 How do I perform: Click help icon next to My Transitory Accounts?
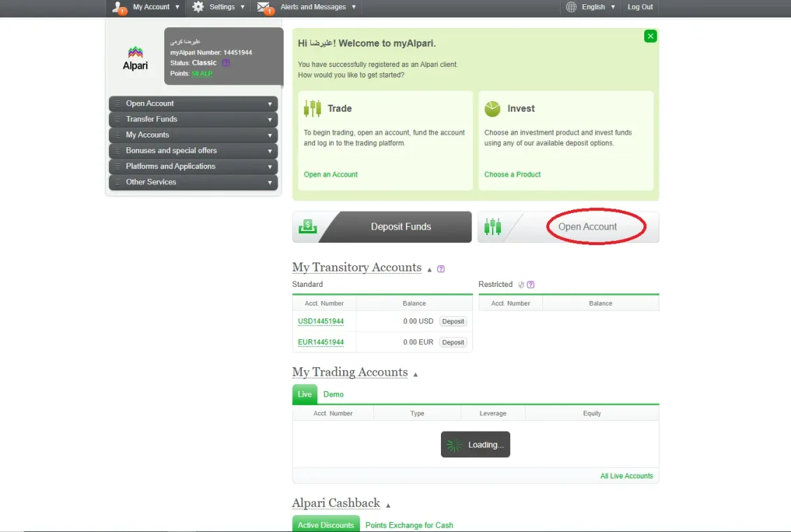[x=441, y=269]
